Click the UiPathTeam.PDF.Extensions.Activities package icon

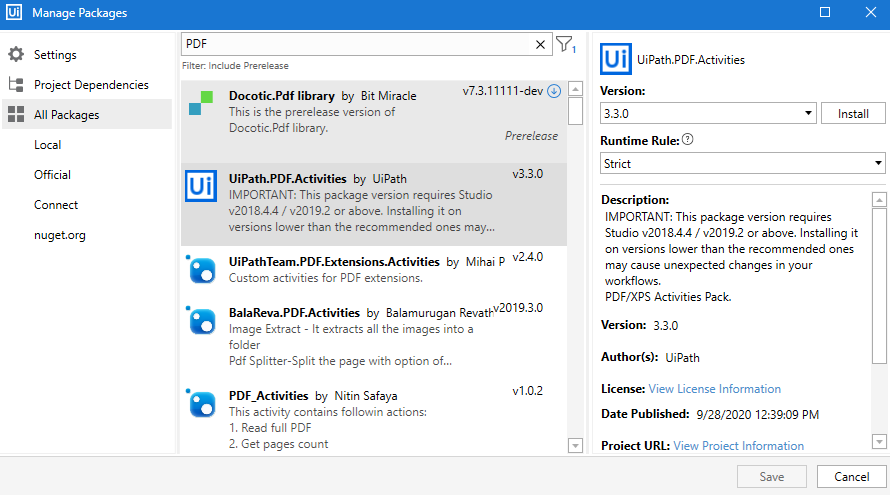[201, 269]
